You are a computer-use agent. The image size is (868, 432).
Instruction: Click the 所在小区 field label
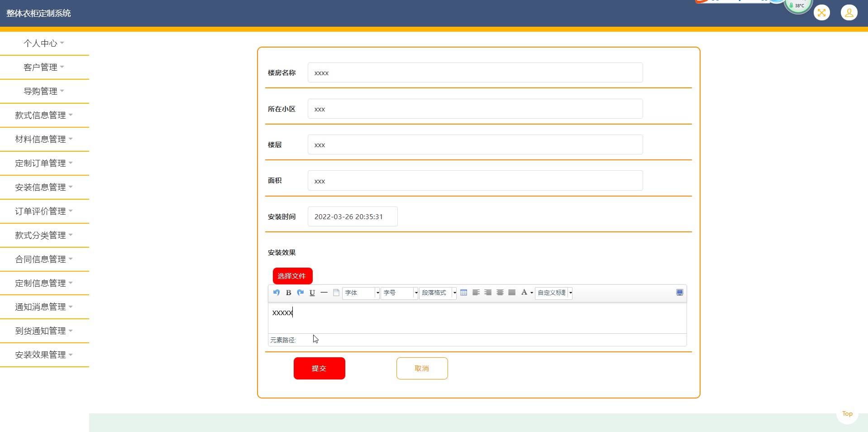click(x=281, y=109)
